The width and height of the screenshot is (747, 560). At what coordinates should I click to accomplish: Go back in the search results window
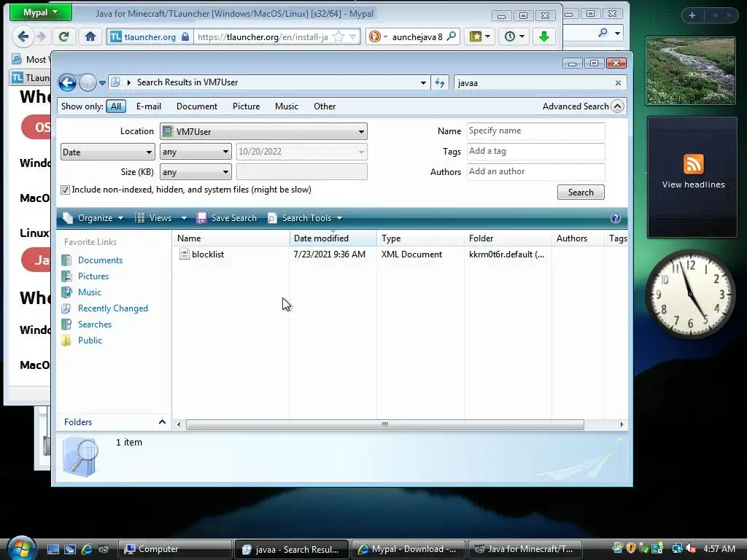67,83
